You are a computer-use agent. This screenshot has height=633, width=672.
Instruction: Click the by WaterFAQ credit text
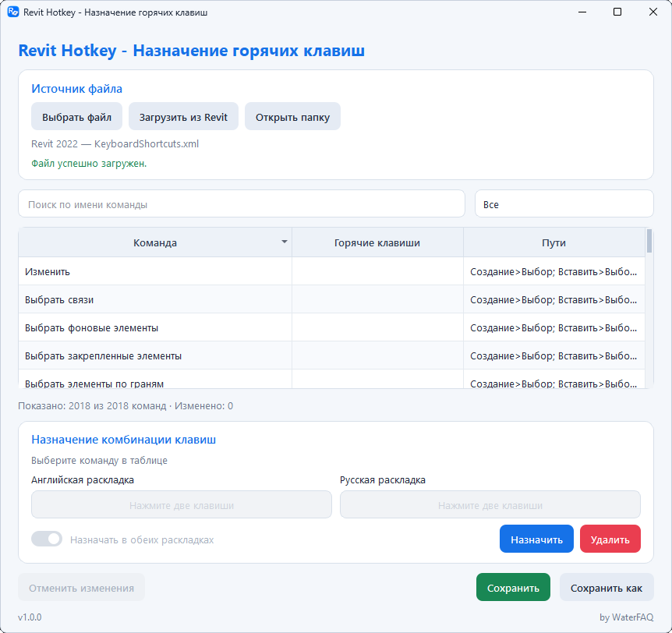[626, 617]
